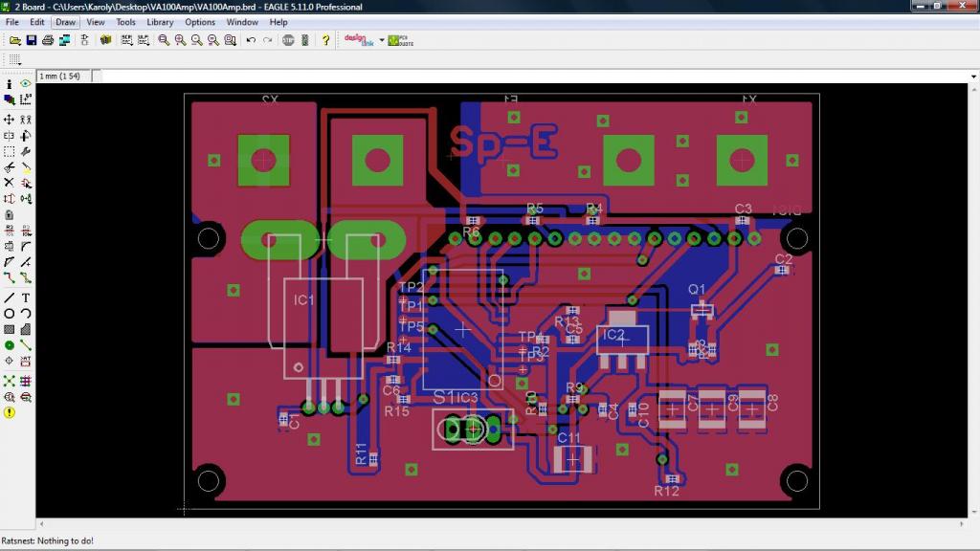Viewport: 980px width, 551px height.
Task: Pick the Text tool
Action: pyautogui.click(x=26, y=298)
